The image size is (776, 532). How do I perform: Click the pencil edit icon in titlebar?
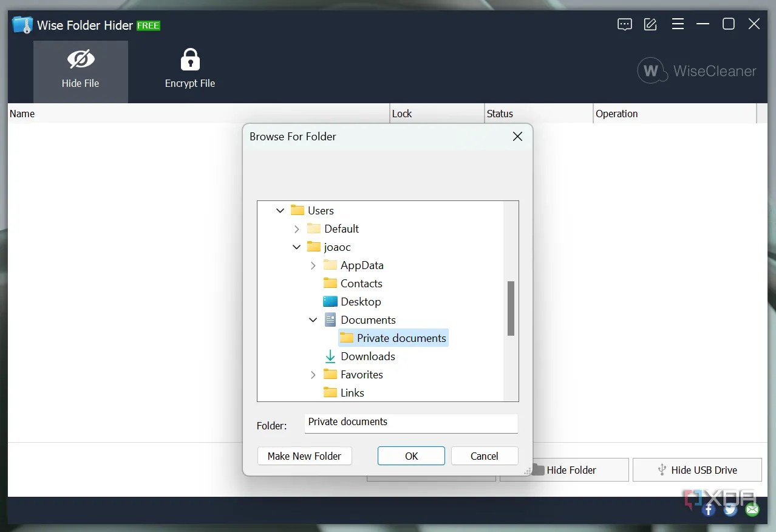tap(650, 24)
